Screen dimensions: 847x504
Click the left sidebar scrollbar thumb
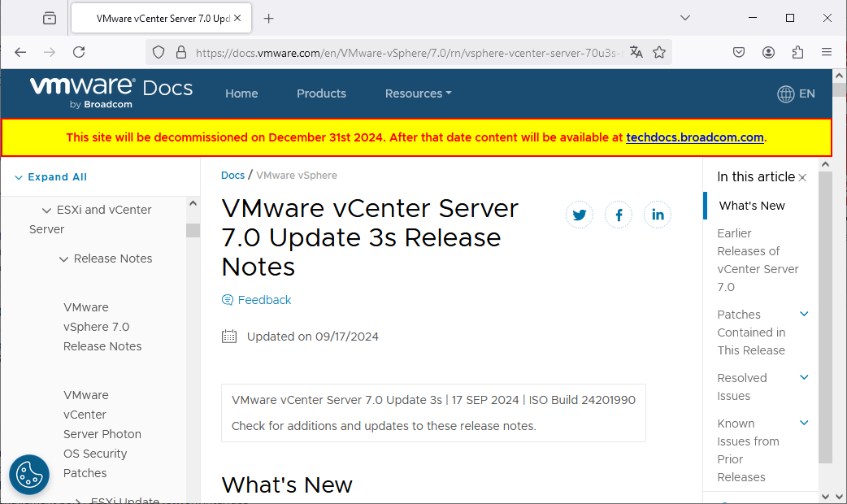click(x=193, y=230)
